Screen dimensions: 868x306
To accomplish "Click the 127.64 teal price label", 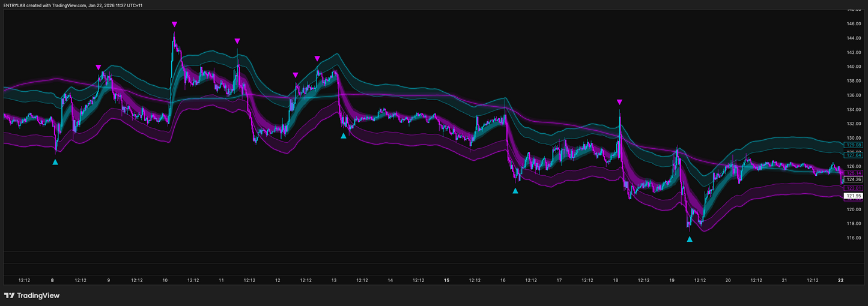I will coord(853,155).
